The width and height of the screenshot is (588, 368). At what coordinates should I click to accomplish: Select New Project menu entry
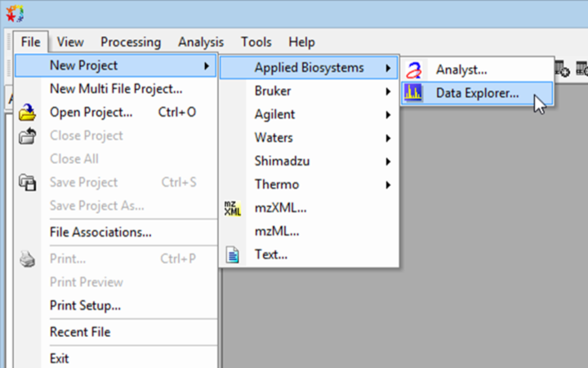tap(115, 65)
